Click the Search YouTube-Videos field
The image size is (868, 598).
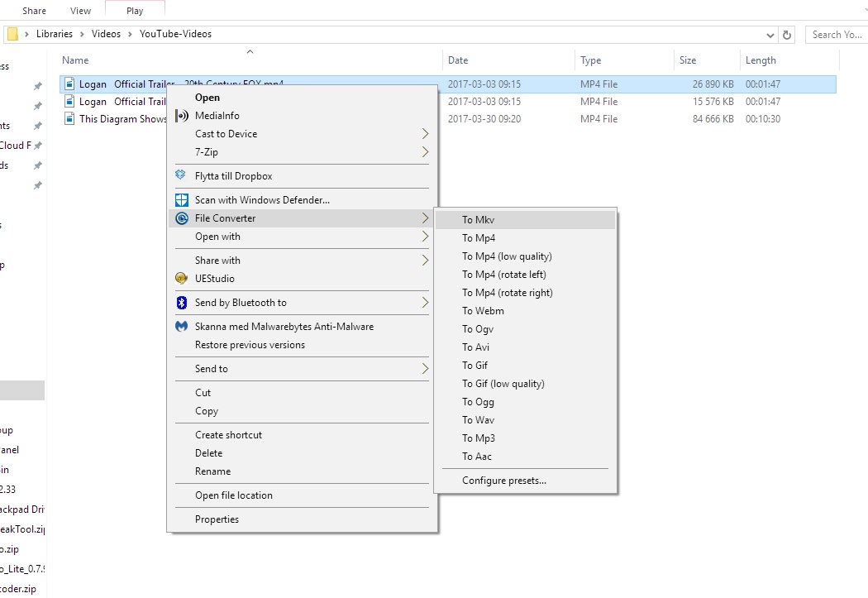click(837, 35)
